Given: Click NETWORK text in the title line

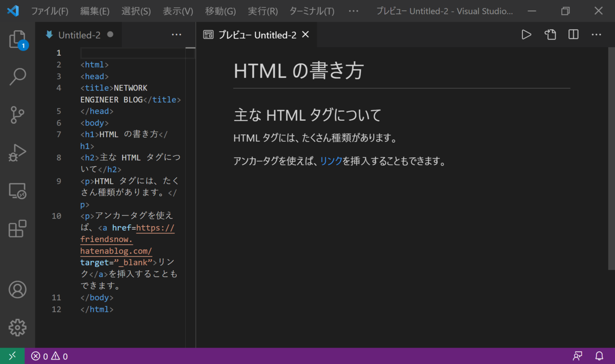Looking at the screenshot, I should tap(130, 88).
